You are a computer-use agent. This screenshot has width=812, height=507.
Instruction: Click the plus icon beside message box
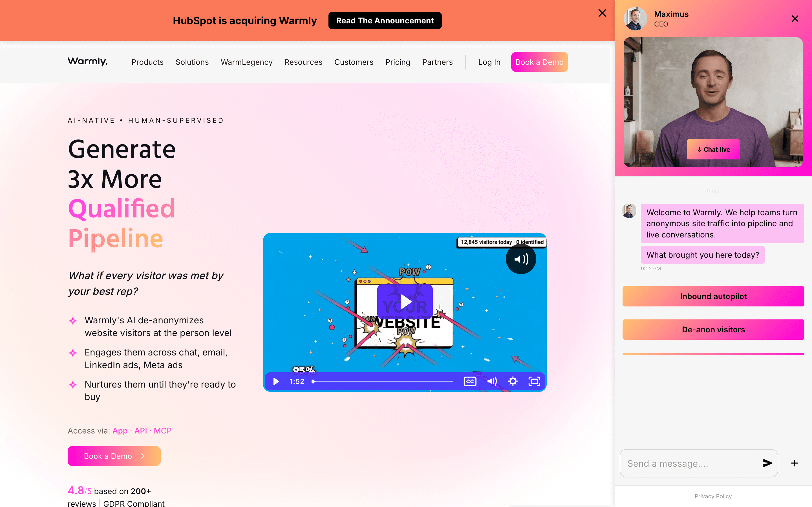click(x=794, y=463)
